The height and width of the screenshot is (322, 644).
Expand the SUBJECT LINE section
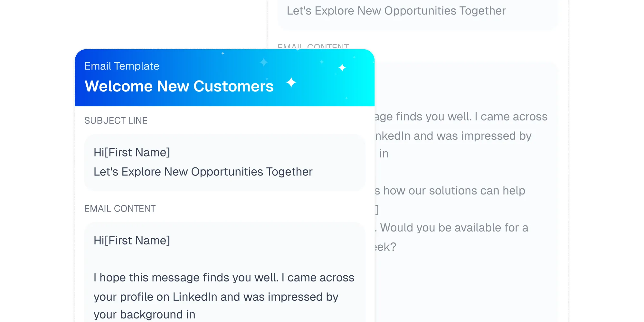click(116, 120)
